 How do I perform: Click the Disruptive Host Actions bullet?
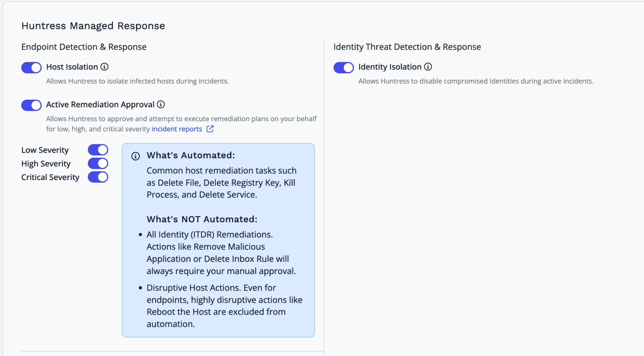coord(224,306)
